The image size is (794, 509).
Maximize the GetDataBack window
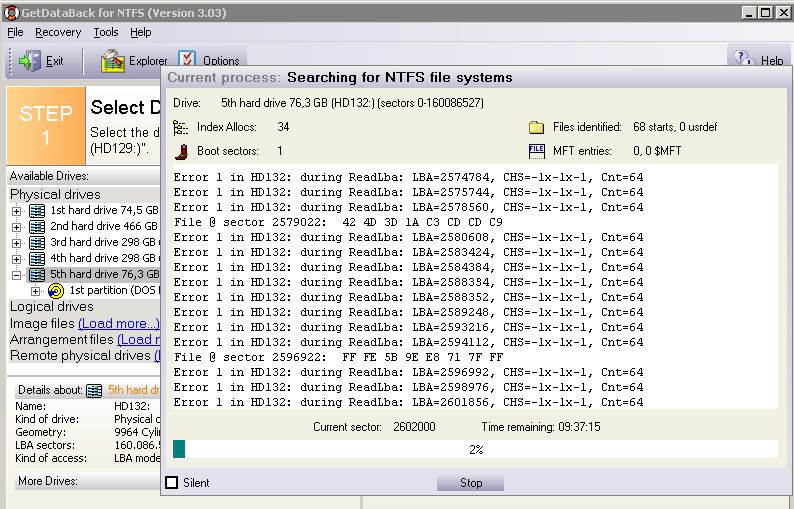[x=766, y=13]
